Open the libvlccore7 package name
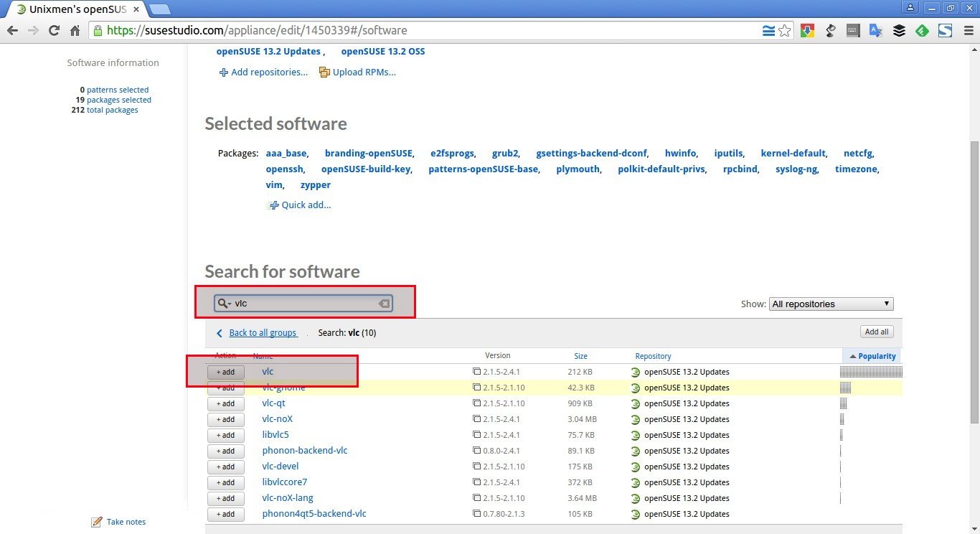The image size is (980, 534). (x=285, y=482)
